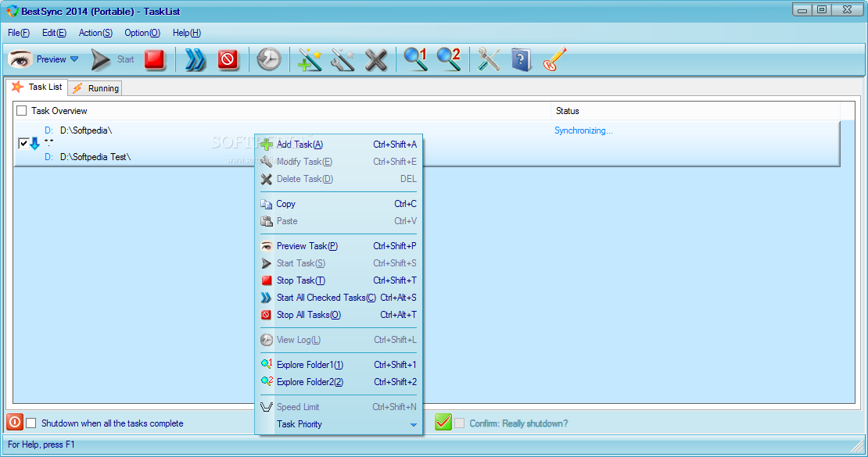Open the settings tools icon in toolbar
This screenshot has height=457, width=868.
click(489, 59)
